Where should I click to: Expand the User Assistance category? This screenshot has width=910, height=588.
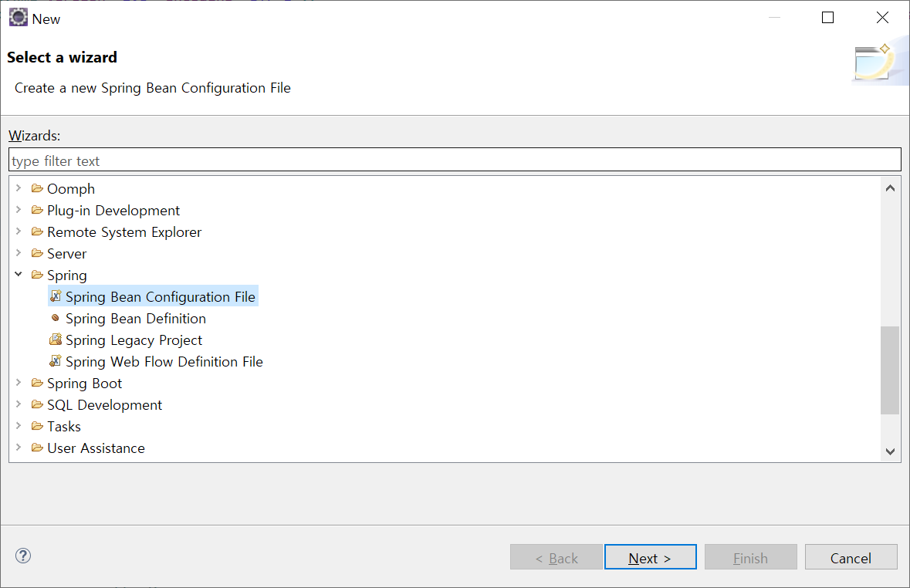click(19, 447)
